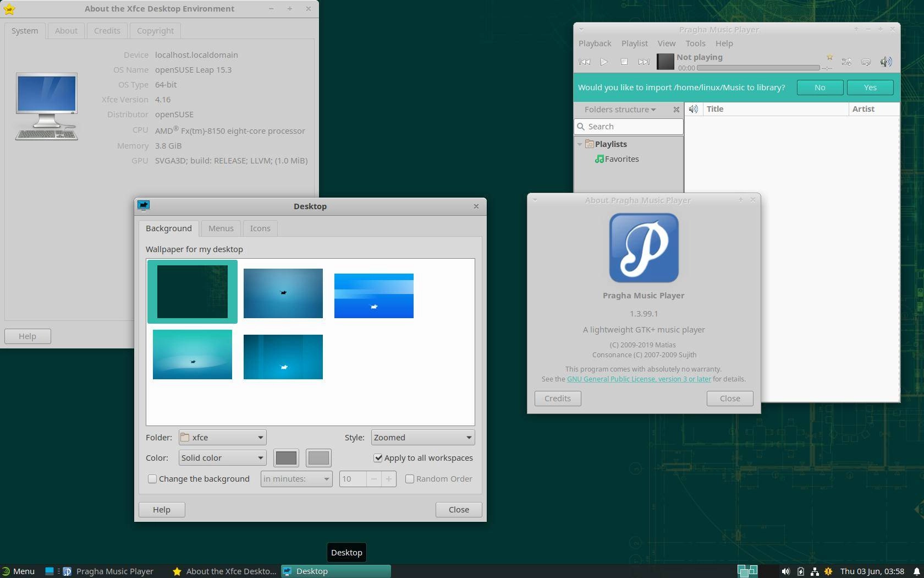The height and width of the screenshot is (578, 924).
Task: Decline importing Music with No
Action: [x=820, y=88]
